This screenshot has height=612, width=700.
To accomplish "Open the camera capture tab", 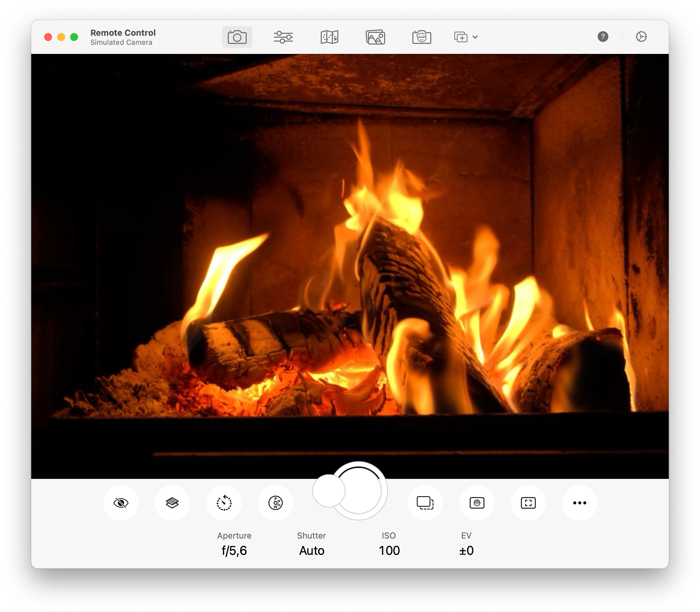I will [237, 37].
